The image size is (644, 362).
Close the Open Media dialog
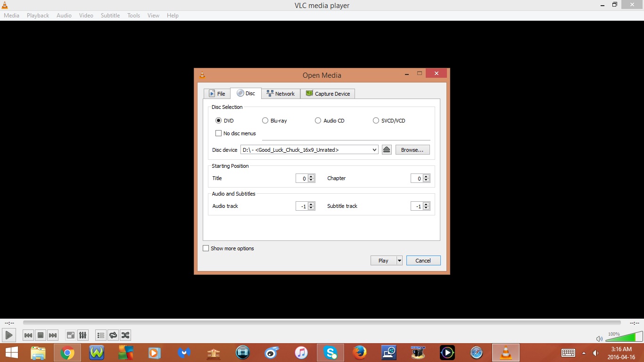click(436, 73)
